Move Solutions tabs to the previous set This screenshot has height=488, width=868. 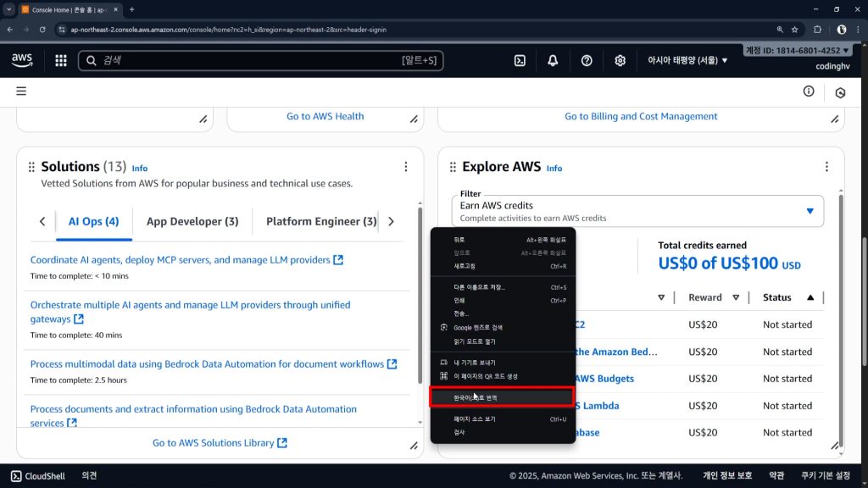(42, 221)
